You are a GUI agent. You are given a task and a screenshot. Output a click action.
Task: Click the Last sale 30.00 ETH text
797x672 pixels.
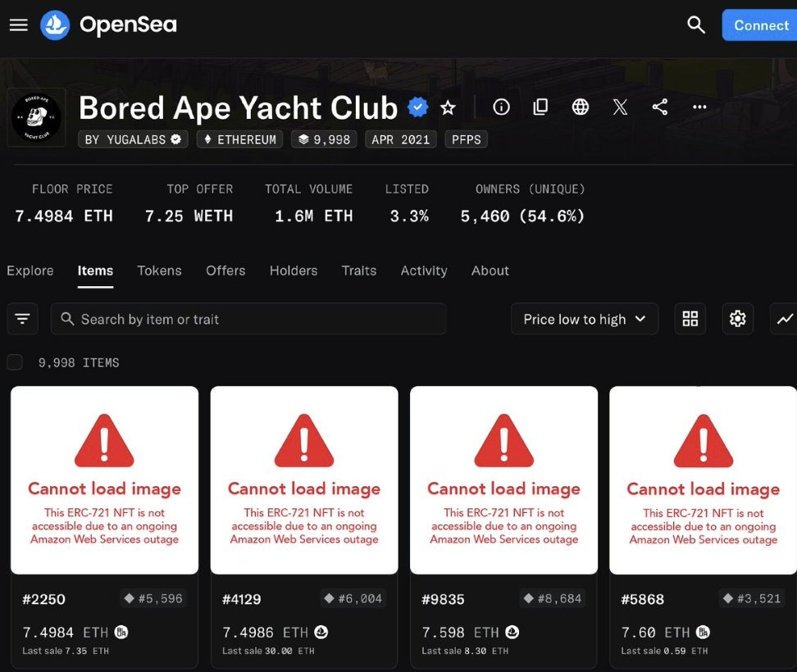268,651
